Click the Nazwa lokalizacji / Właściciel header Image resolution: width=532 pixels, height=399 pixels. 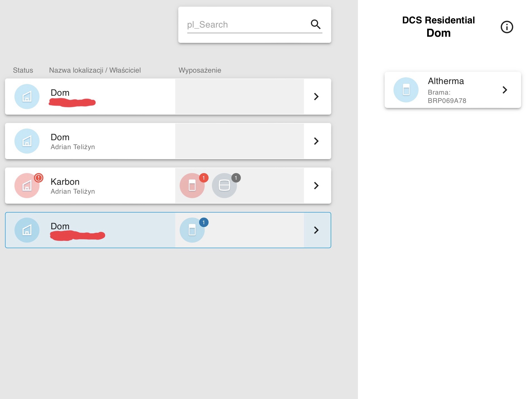95,70
